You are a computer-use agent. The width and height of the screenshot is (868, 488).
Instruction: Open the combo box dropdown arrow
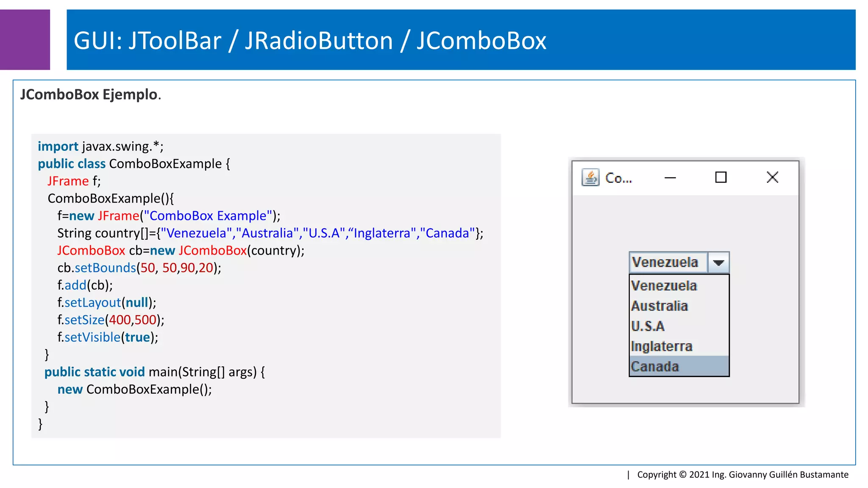(718, 263)
